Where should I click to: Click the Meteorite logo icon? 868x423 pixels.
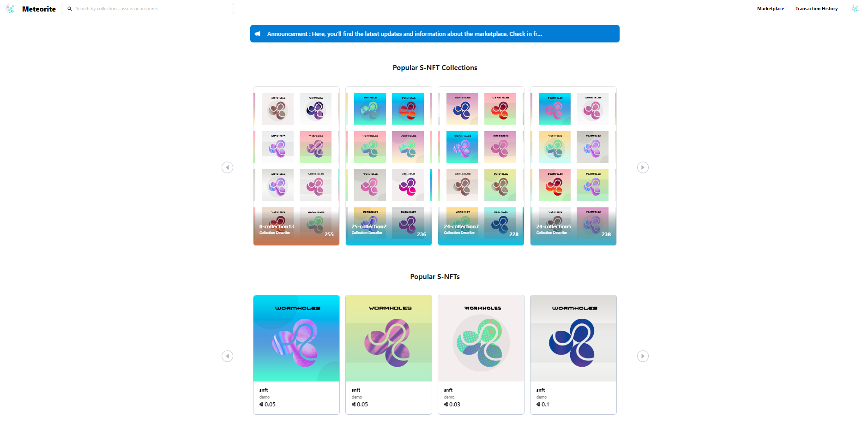point(10,9)
